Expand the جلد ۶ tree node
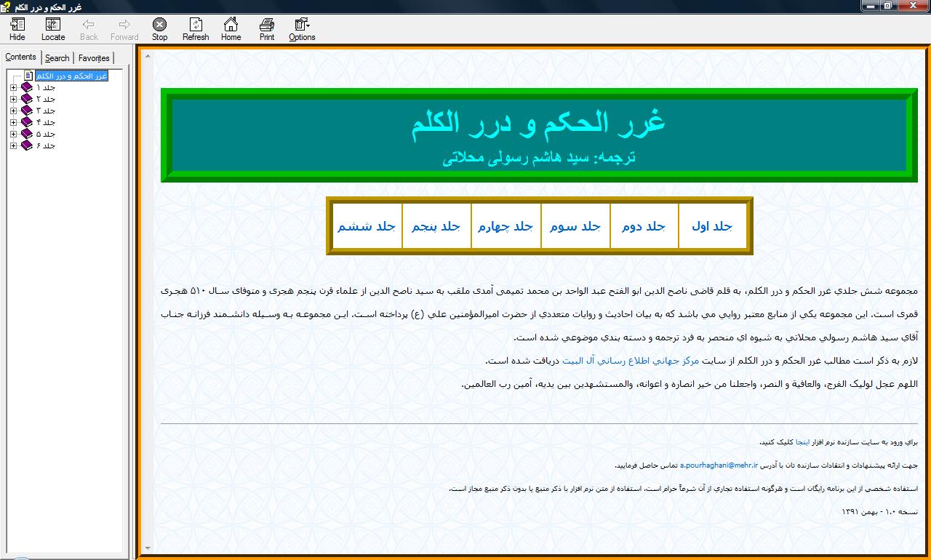This screenshot has width=931, height=560. (x=13, y=145)
